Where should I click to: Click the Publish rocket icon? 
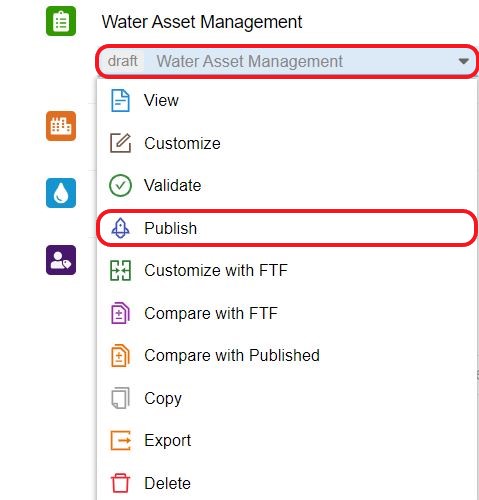pos(120,228)
